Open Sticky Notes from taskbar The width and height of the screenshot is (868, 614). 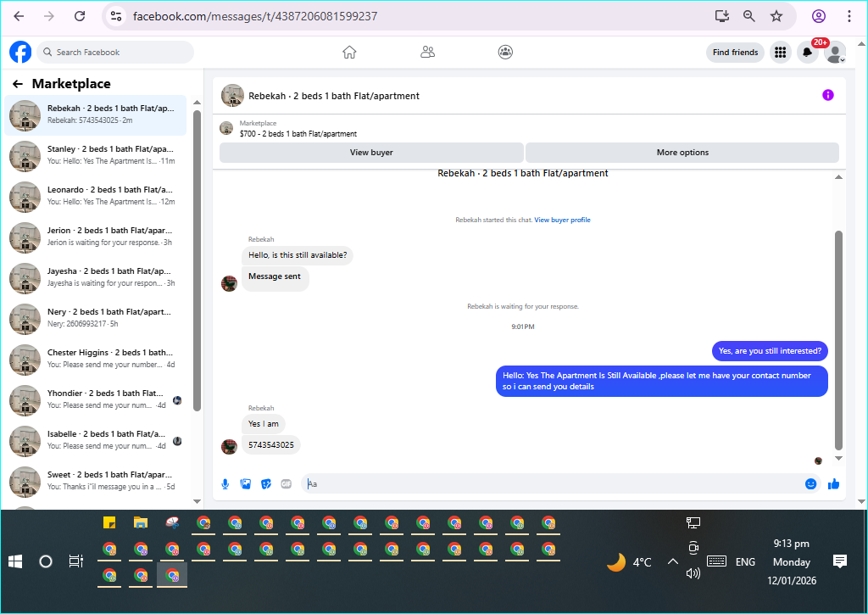pos(109,522)
